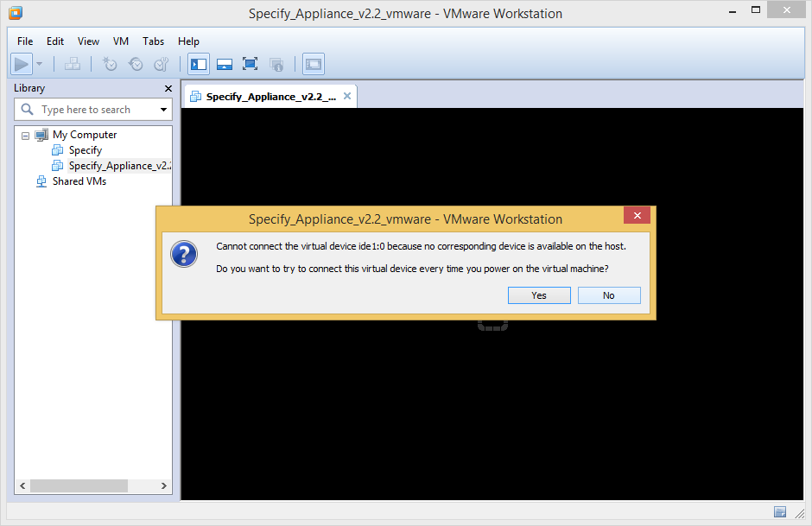Image resolution: width=812 pixels, height=526 pixels.
Task: Close the Specify_Appliance_v2.2 tab
Action: click(347, 96)
